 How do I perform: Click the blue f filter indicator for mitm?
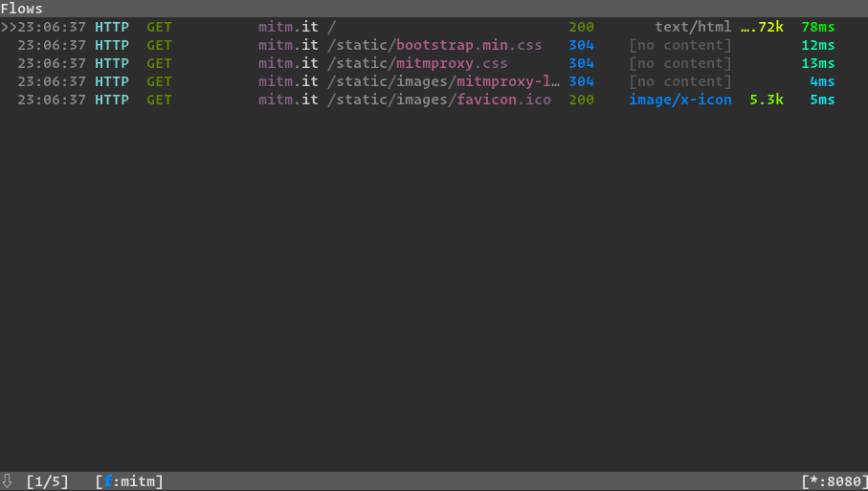(108, 481)
